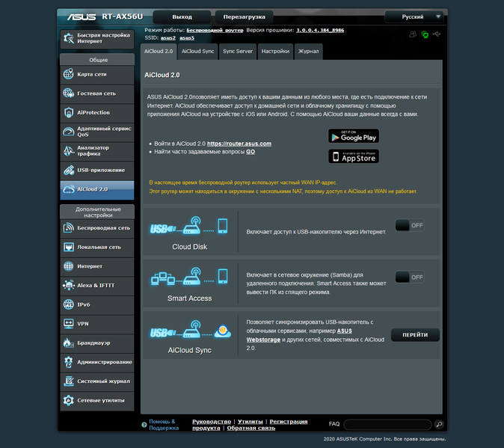This screenshot has height=448, width=504.
Task: Click the green network status icon
Action: pos(425,34)
